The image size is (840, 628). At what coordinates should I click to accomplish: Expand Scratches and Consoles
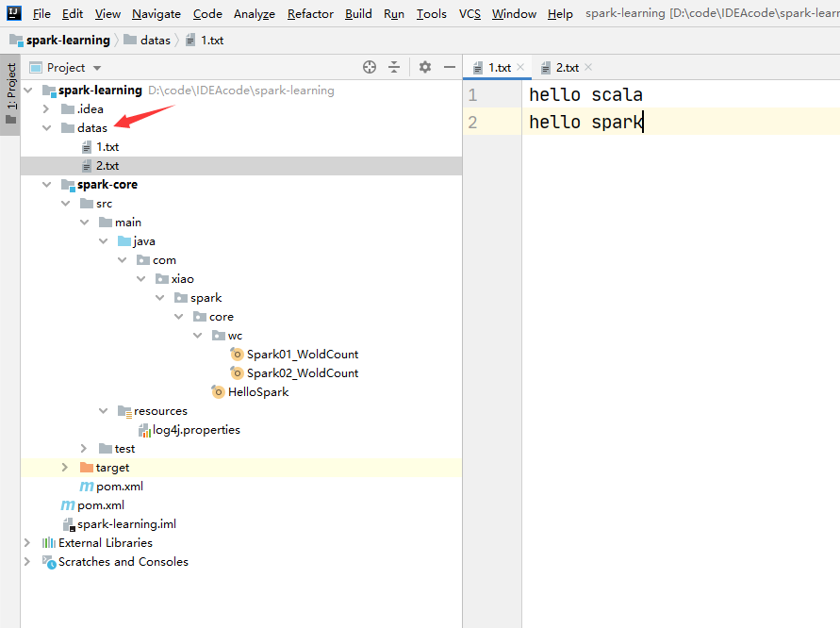[x=27, y=562]
